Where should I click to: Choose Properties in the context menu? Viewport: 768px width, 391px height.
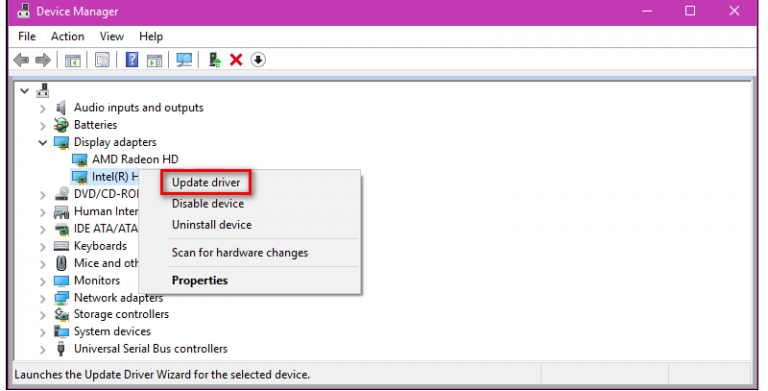[200, 280]
